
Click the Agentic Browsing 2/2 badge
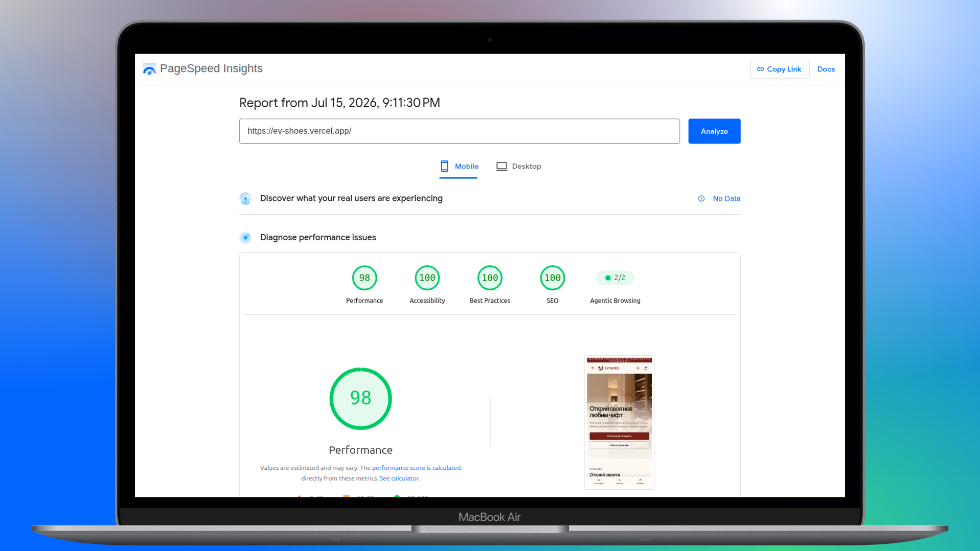[x=615, y=278]
